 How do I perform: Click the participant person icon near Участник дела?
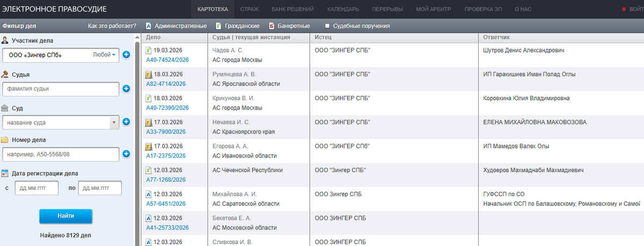click(x=5, y=40)
